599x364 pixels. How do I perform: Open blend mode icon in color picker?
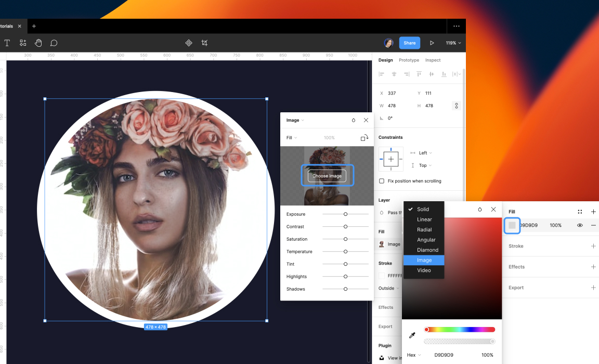[480, 210]
